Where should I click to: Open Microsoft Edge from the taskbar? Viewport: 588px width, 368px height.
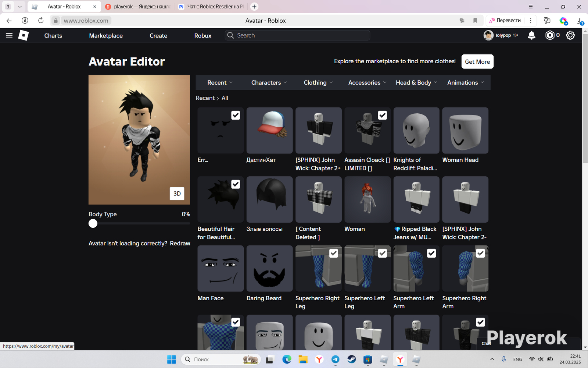[x=287, y=359]
